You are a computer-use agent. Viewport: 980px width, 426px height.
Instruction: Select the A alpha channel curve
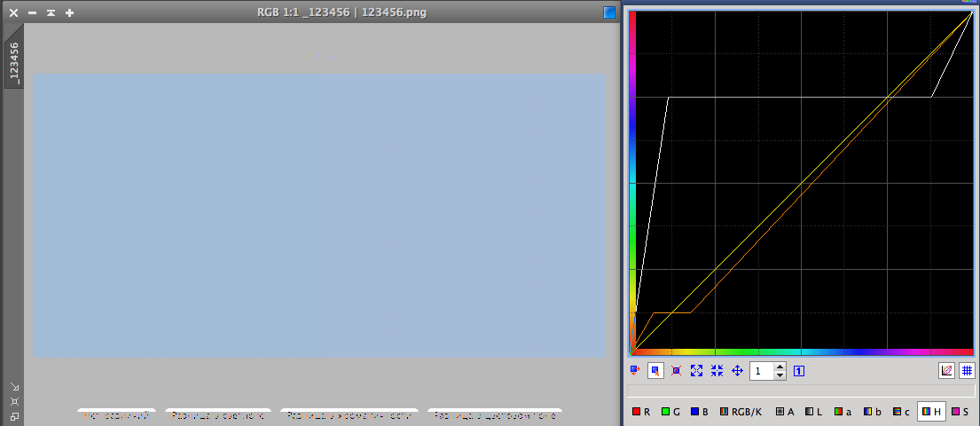785,412
